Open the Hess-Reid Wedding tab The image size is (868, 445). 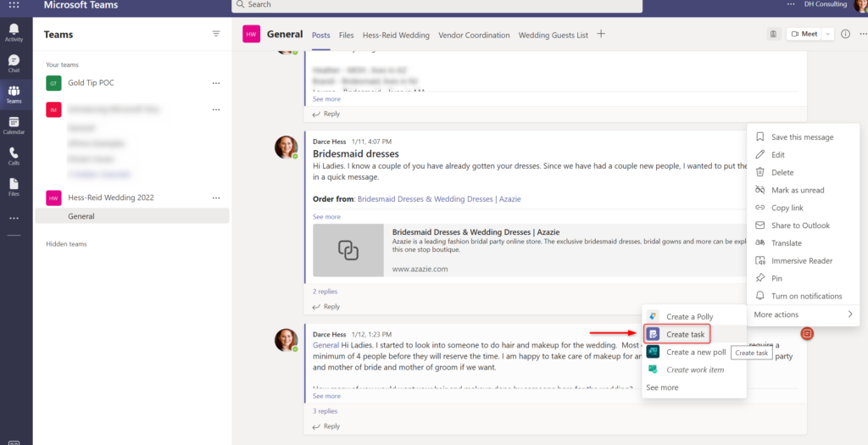click(396, 35)
